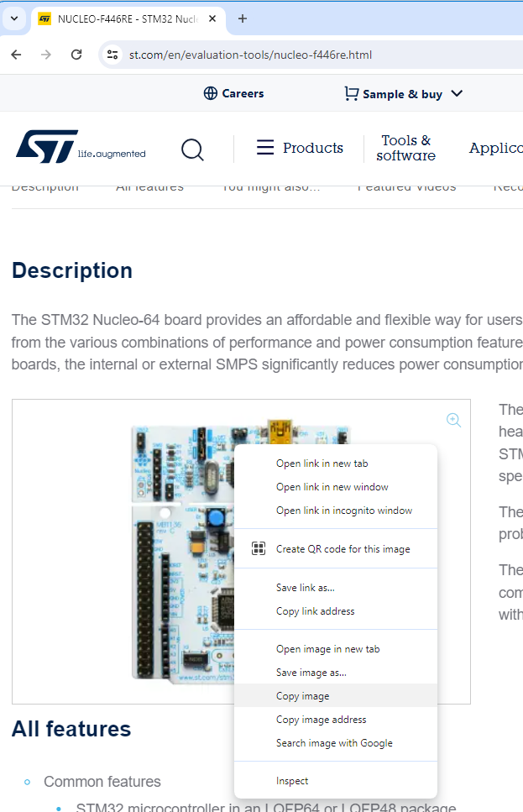Expand the Sample & buy dropdown
Screen dimensions: 523x812
[x=457, y=94]
